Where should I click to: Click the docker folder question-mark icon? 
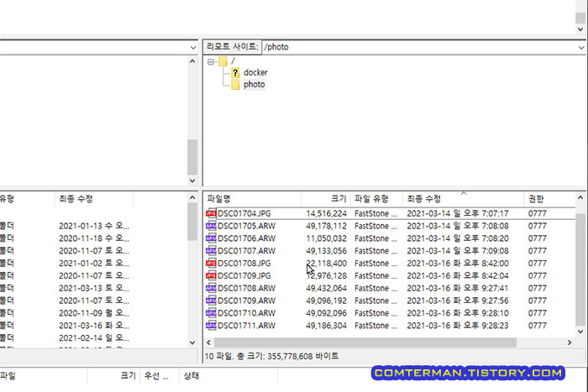235,73
